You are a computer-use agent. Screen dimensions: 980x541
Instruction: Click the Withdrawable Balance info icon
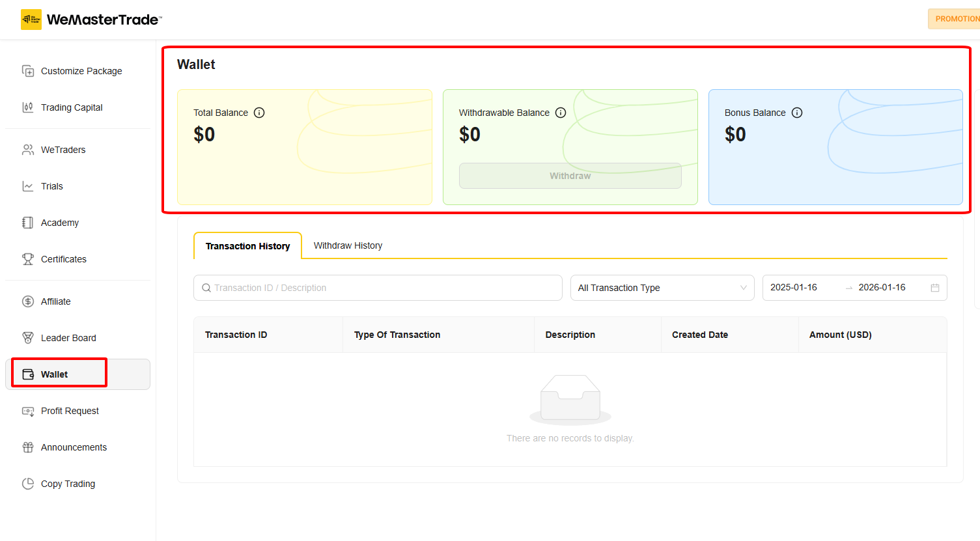pyautogui.click(x=561, y=112)
